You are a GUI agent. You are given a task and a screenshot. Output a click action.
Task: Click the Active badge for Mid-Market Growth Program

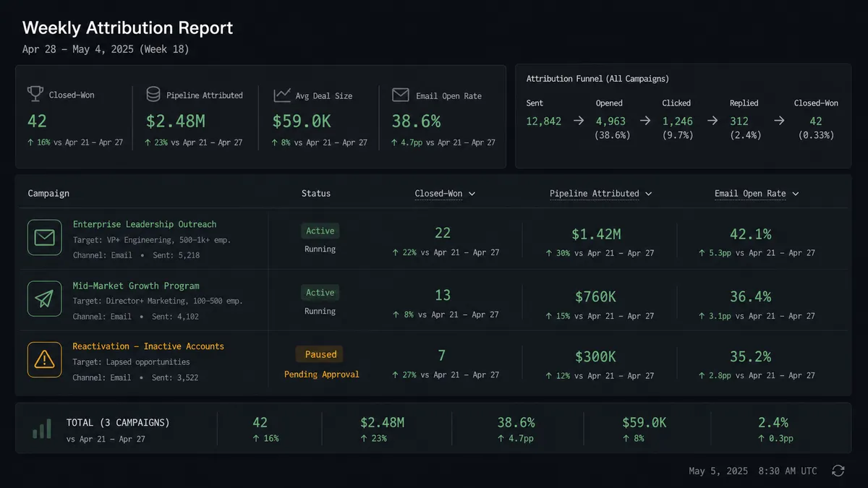click(320, 293)
